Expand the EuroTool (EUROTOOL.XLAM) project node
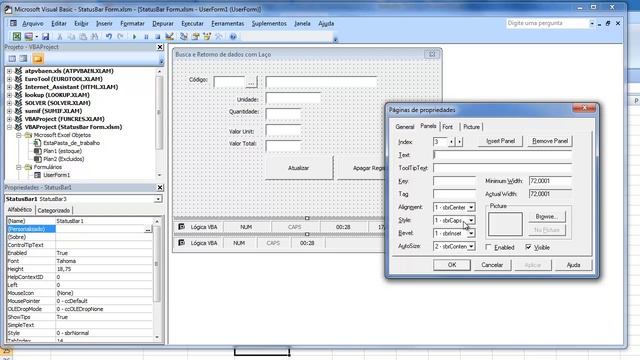This screenshot has width=640, height=360. [9, 79]
